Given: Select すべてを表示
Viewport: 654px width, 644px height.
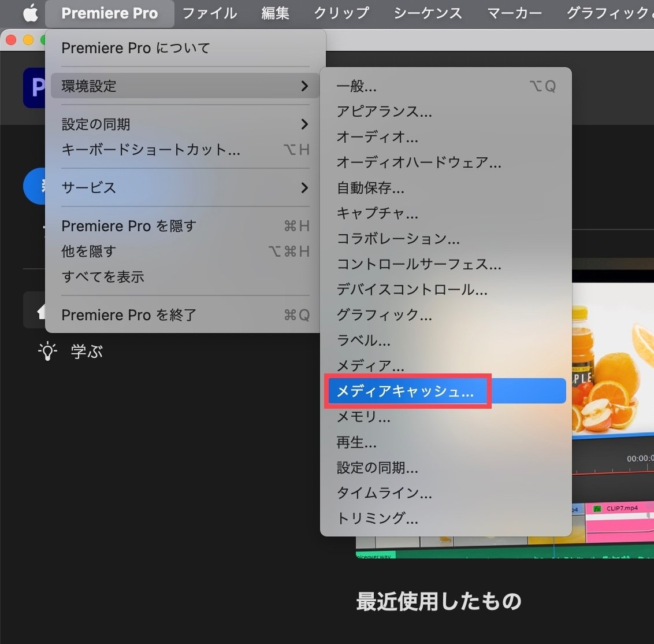Looking at the screenshot, I should click(x=185, y=277).
